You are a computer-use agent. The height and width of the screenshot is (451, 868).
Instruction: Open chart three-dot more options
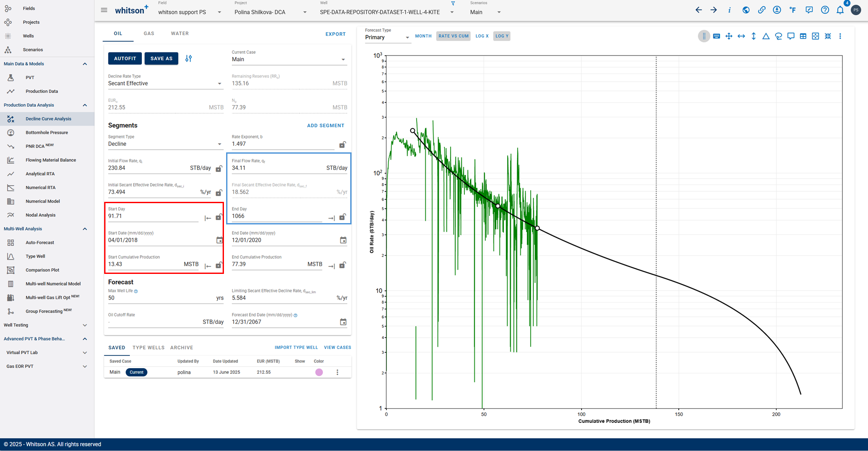pos(840,36)
